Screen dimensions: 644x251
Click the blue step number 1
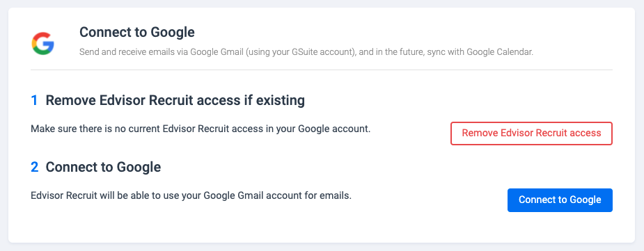coord(34,100)
